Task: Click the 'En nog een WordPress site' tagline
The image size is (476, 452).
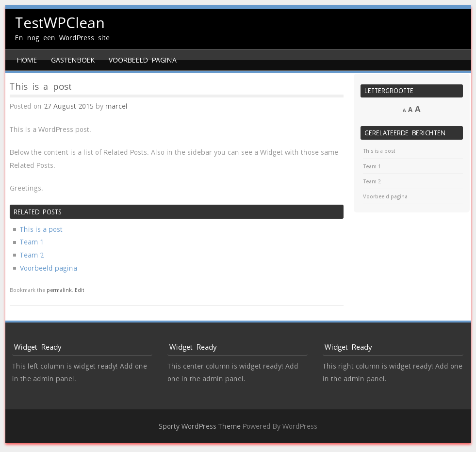Action: [x=62, y=38]
